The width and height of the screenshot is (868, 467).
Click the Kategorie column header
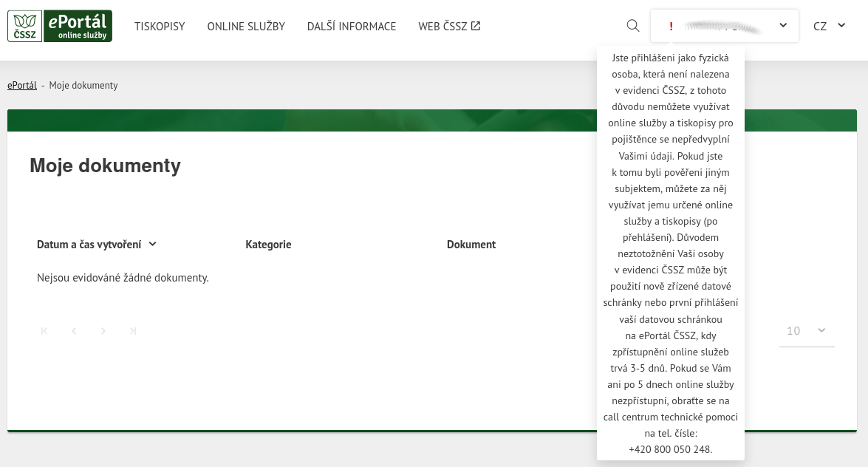(268, 245)
